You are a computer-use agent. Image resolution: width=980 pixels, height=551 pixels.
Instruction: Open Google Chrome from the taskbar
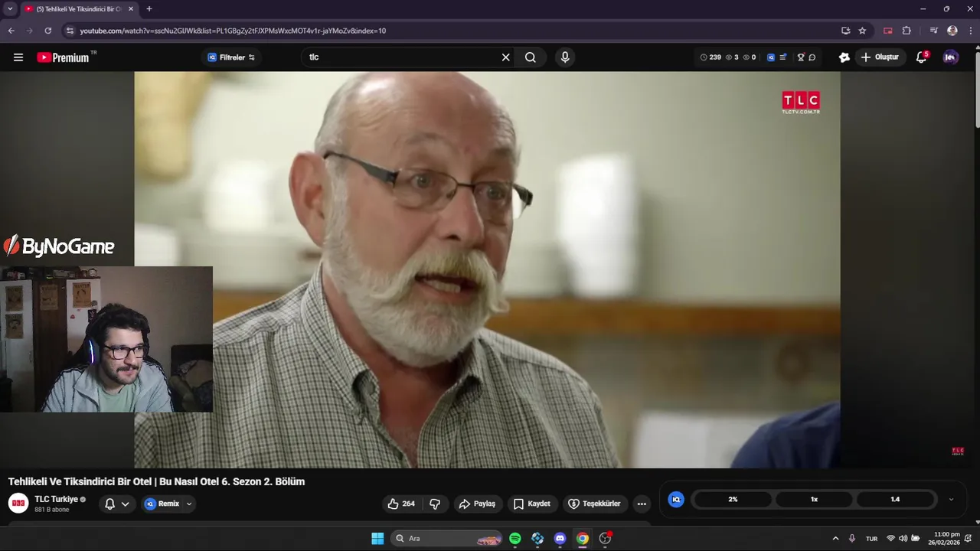click(583, 539)
